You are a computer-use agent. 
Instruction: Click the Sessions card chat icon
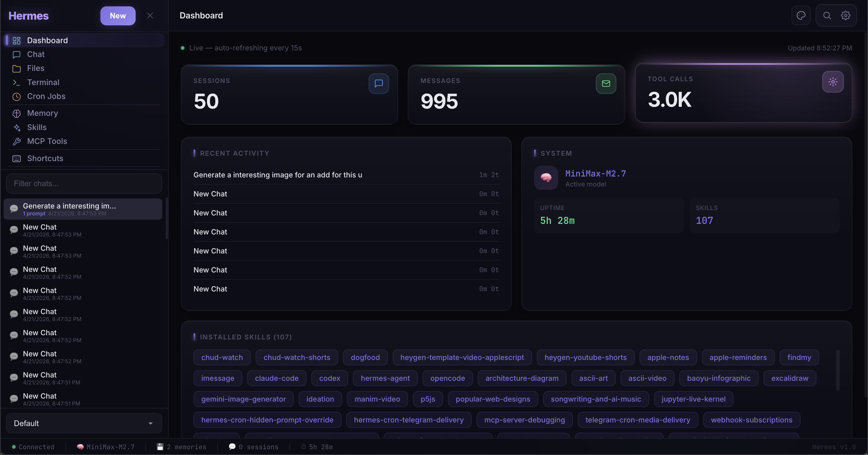[379, 83]
